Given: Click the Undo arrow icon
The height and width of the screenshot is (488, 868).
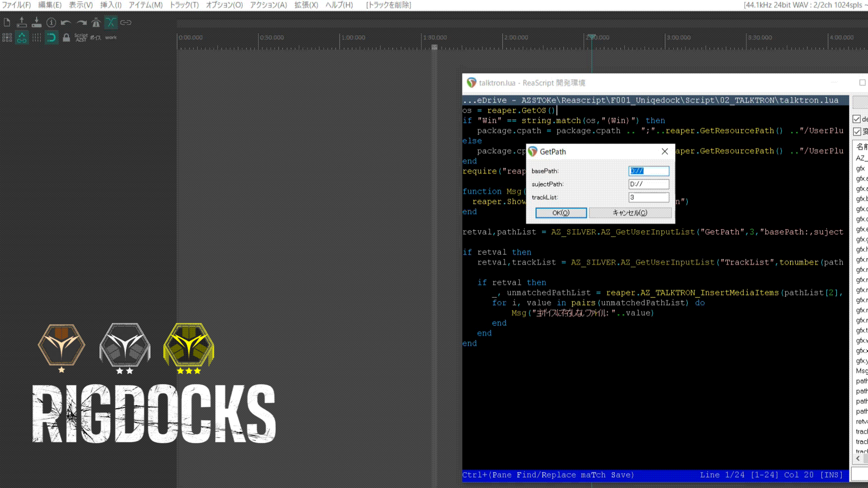Looking at the screenshot, I should tap(66, 23).
